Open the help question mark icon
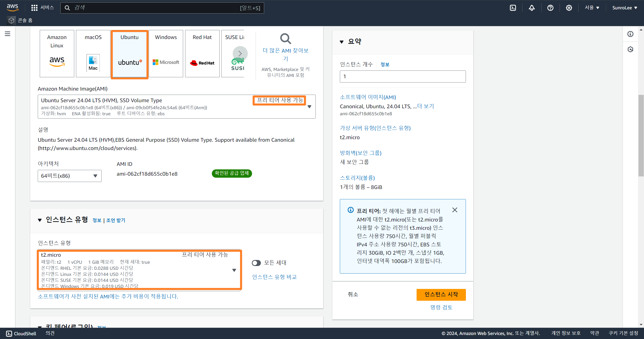The height and width of the screenshot is (339, 644). (x=550, y=8)
